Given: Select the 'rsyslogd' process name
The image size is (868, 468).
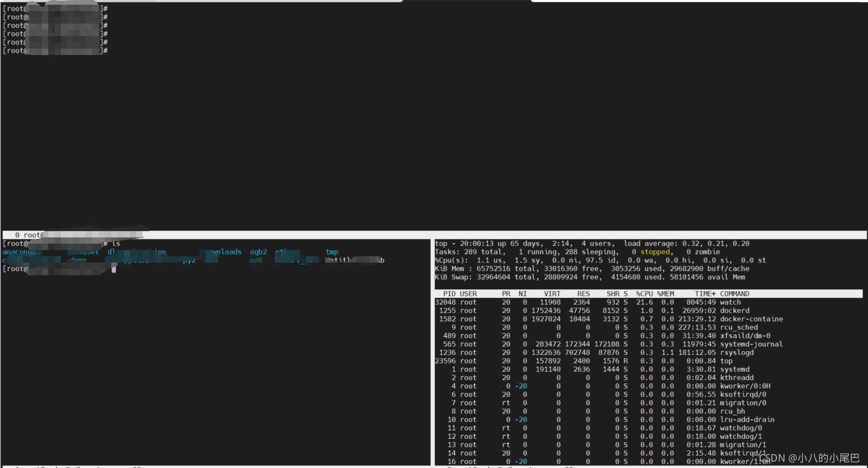Looking at the screenshot, I should [737, 353].
